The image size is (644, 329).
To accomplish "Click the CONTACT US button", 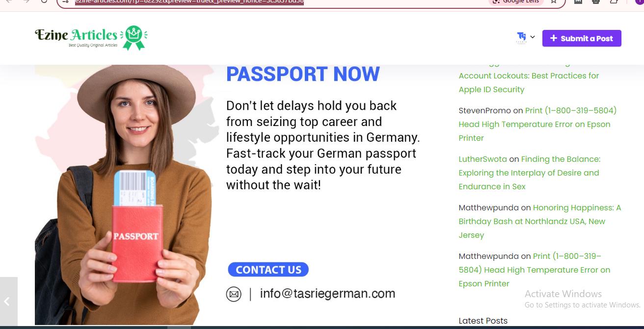I will pos(268,270).
